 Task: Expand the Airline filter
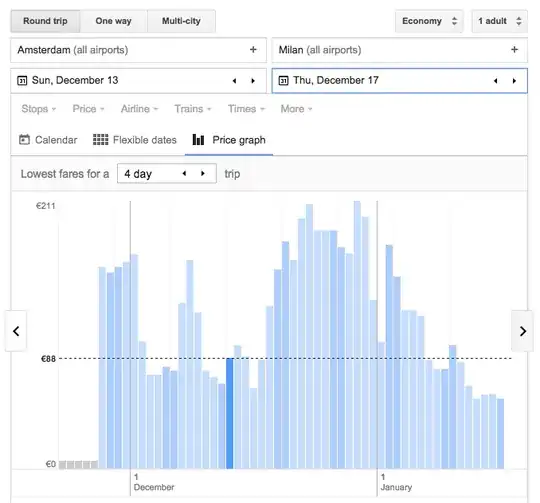(x=139, y=109)
